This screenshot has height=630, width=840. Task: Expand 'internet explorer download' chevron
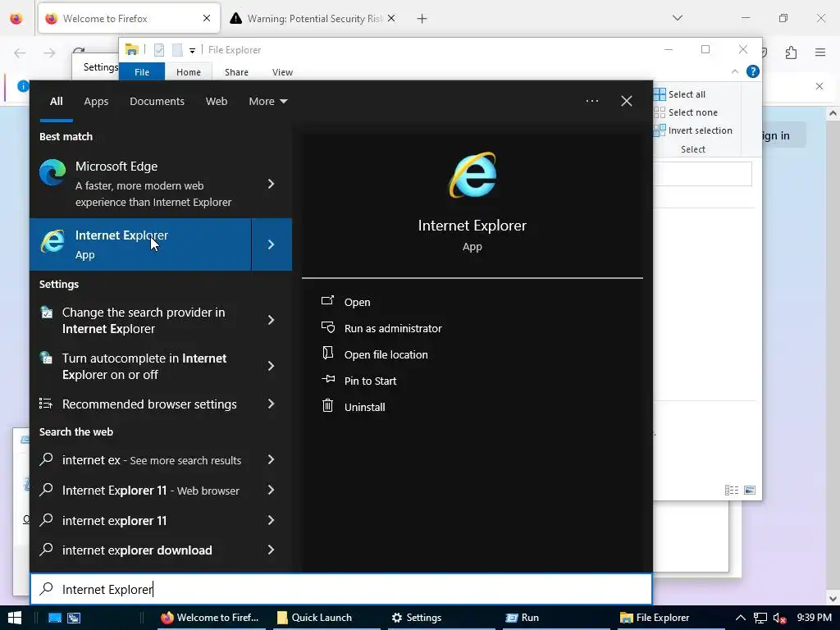point(271,550)
